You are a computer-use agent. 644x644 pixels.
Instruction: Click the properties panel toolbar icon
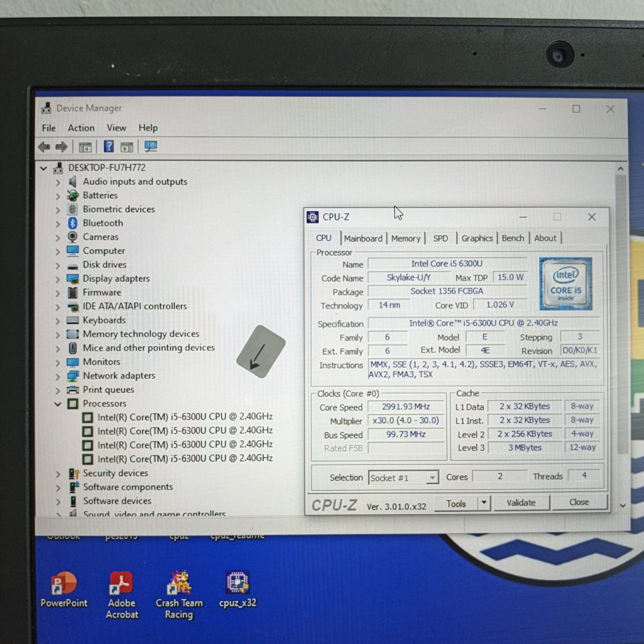coord(127,147)
